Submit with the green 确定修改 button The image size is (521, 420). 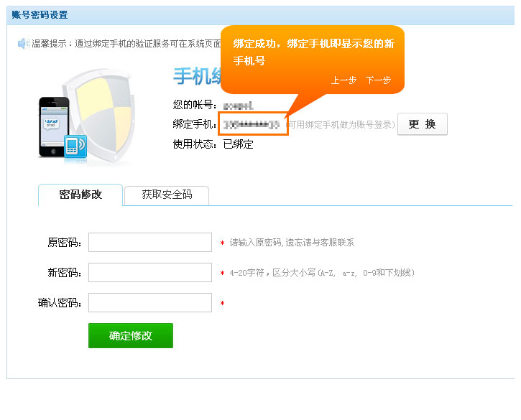click(x=130, y=335)
